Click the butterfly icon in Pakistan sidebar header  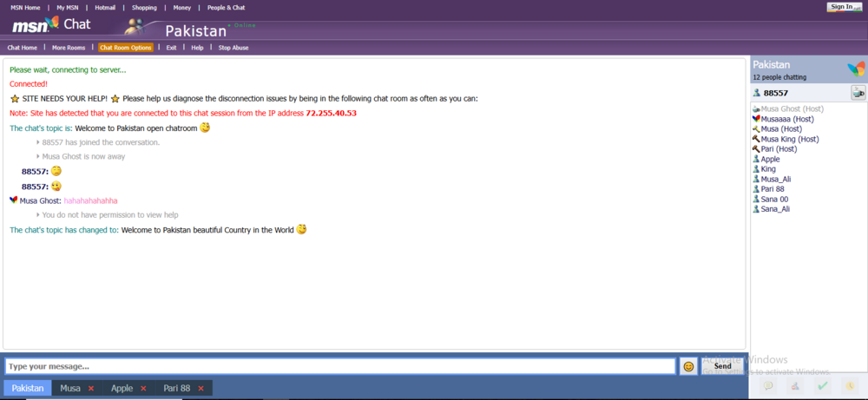coord(856,69)
